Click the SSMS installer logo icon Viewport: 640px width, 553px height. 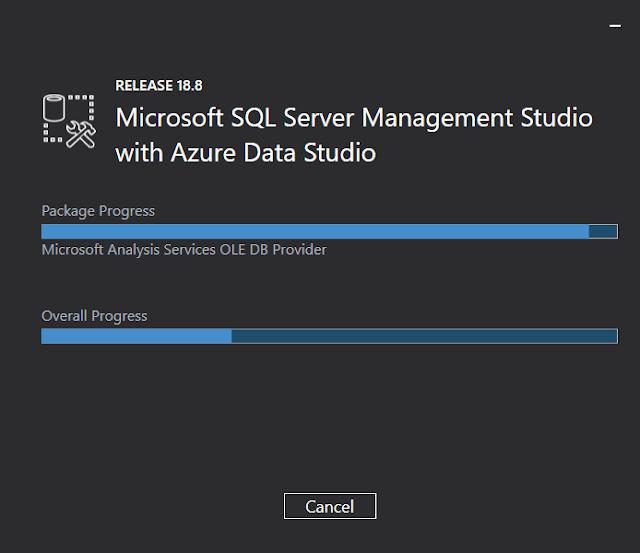coord(68,122)
